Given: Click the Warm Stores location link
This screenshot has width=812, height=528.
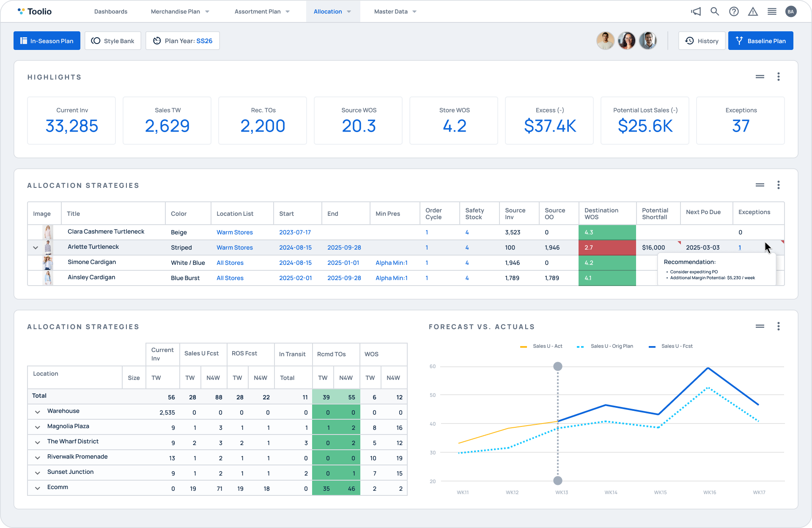Looking at the screenshot, I should pos(235,247).
